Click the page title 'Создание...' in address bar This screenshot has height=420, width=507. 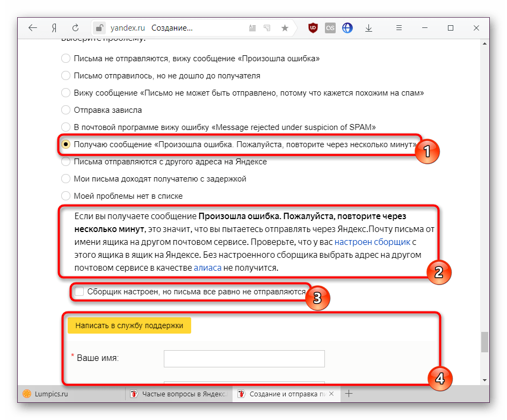coord(172,28)
